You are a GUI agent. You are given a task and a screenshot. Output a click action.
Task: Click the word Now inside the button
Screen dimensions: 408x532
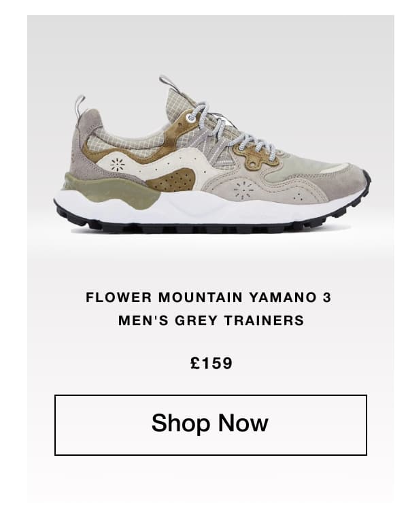(243, 423)
